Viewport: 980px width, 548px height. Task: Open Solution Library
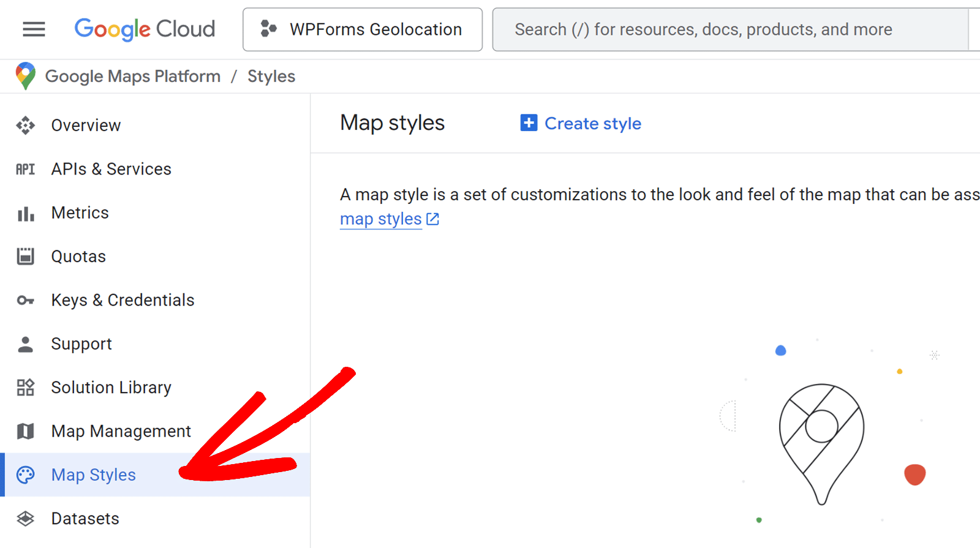pos(155,388)
